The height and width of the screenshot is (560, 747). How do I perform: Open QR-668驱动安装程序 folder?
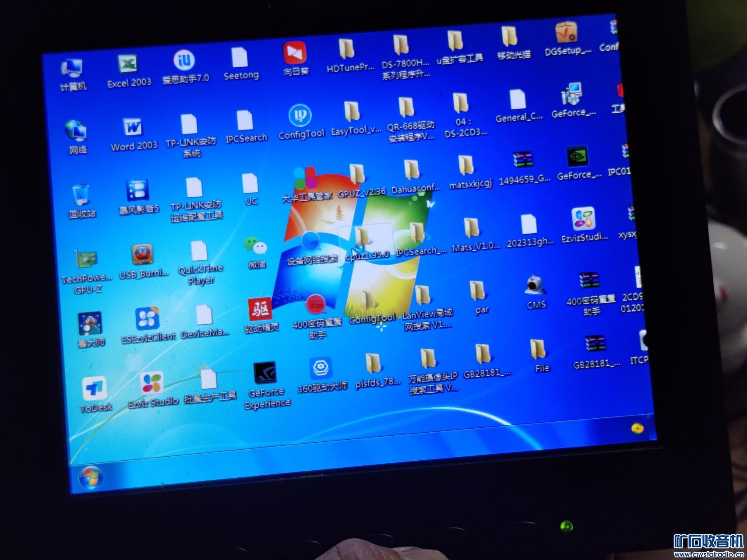pyautogui.click(x=407, y=108)
